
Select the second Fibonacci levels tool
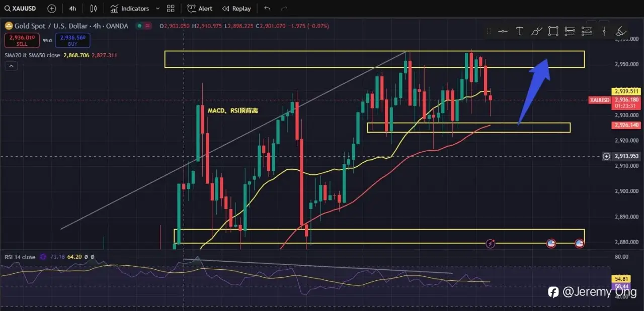(x=587, y=31)
